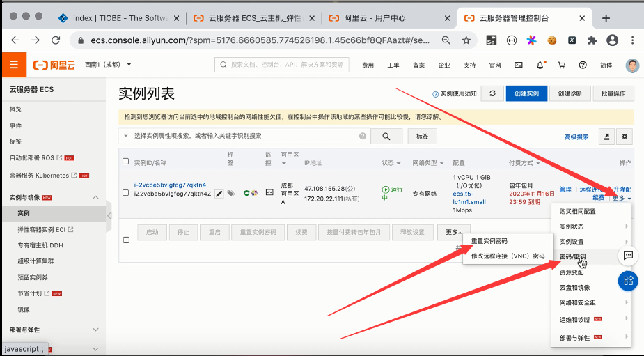Toggle the bottom batch action checkbox
Screen dimensions: 644x356
pos(126,240)
